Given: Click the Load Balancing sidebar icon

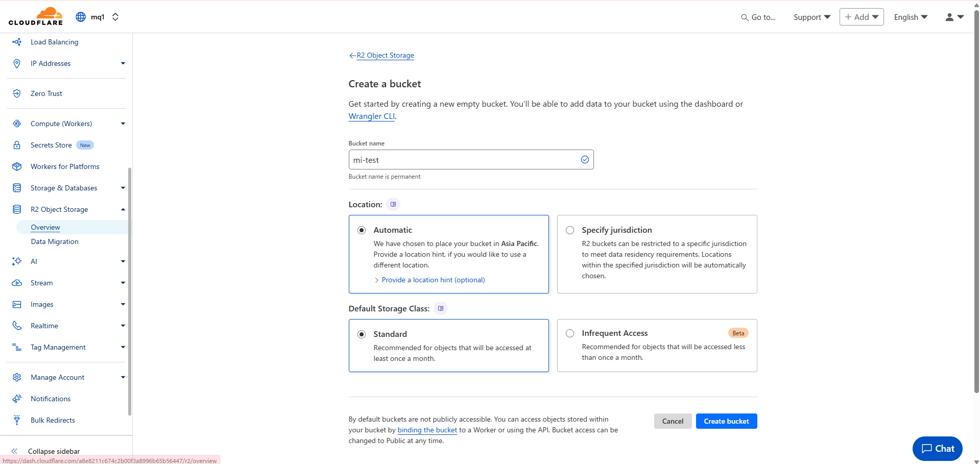Looking at the screenshot, I should click(17, 42).
